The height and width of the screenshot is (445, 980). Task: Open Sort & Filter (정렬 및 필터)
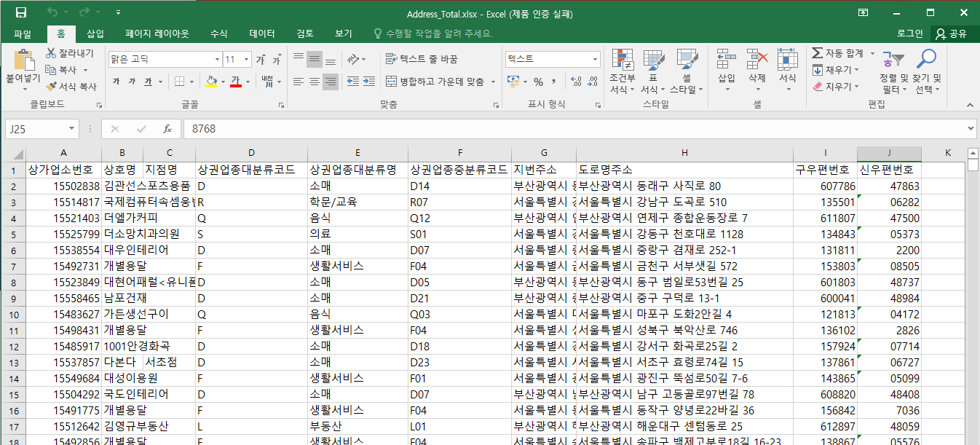(x=893, y=72)
